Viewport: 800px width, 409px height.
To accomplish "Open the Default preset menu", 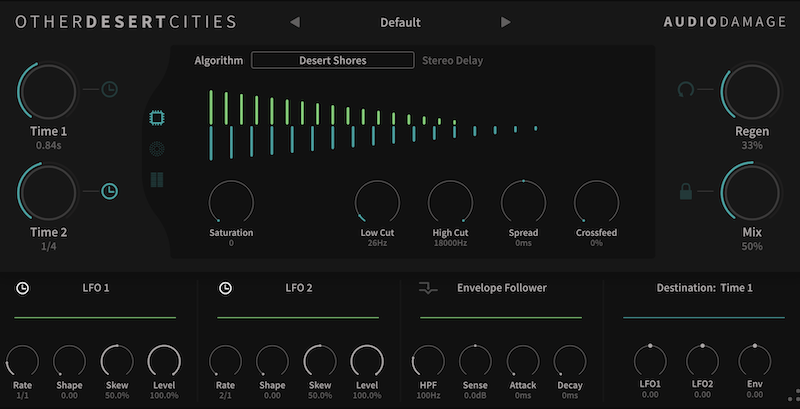I will (400, 22).
